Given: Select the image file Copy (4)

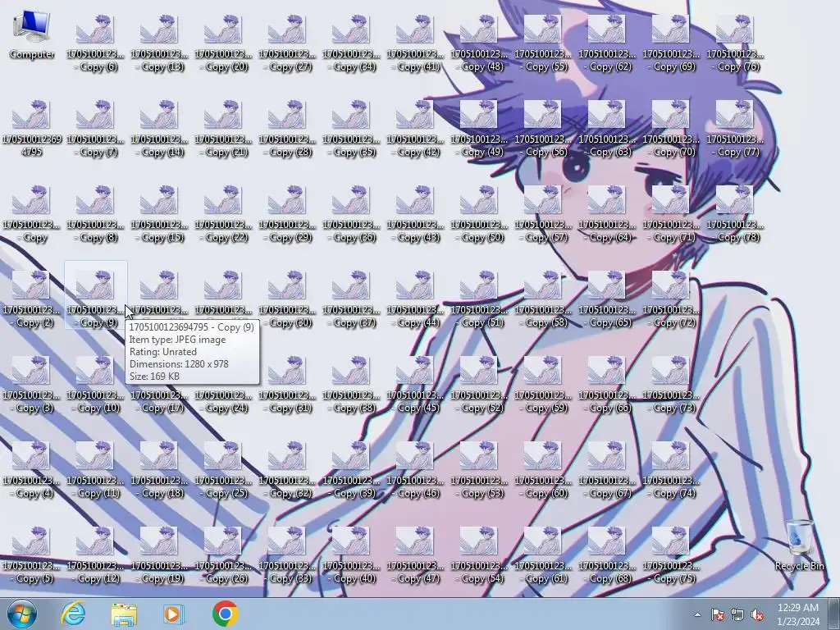Looking at the screenshot, I should click(x=32, y=469).
